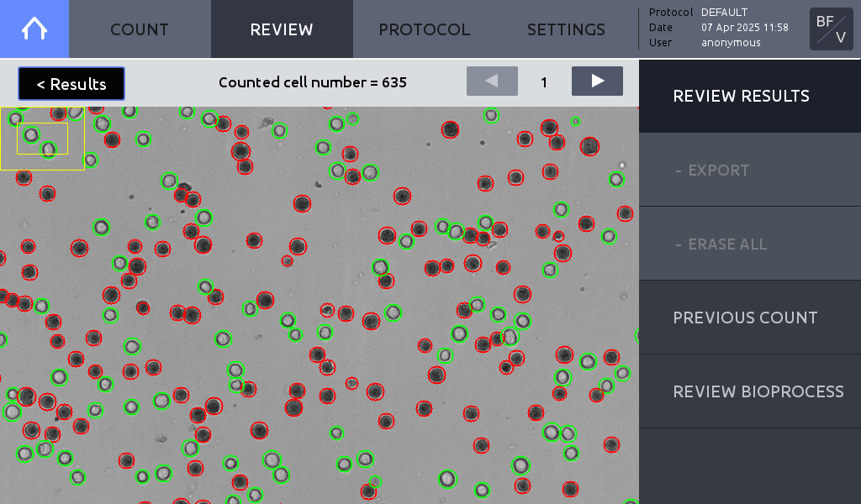The height and width of the screenshot is (504, 861).
Task: Go back with the Results button
Action: 71,84
